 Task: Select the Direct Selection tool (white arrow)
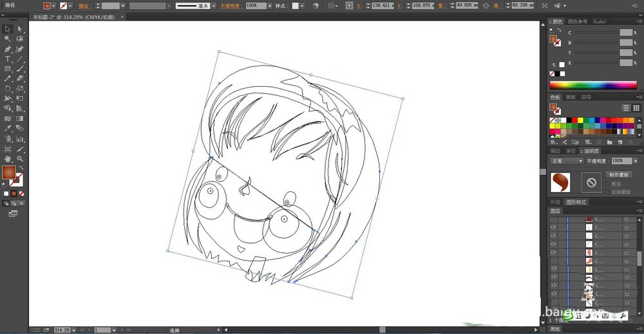pyautogui.click(x=20, y=29)
